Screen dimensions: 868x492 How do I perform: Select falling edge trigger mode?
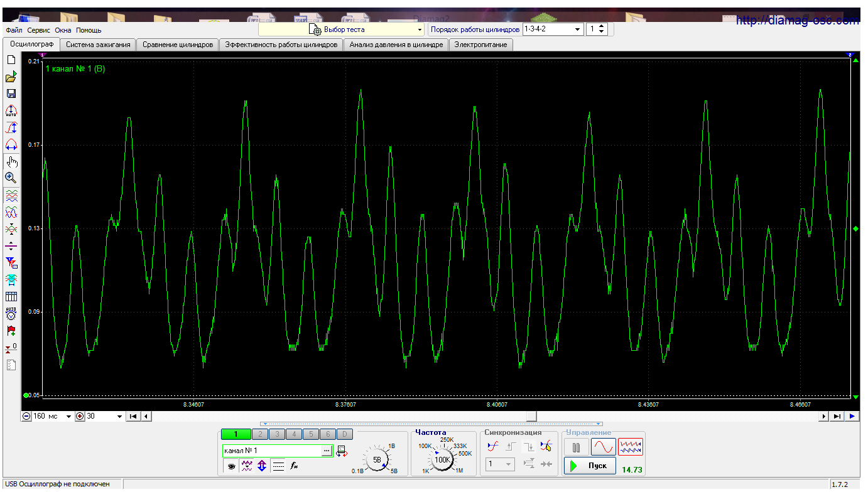click(528, 447)
